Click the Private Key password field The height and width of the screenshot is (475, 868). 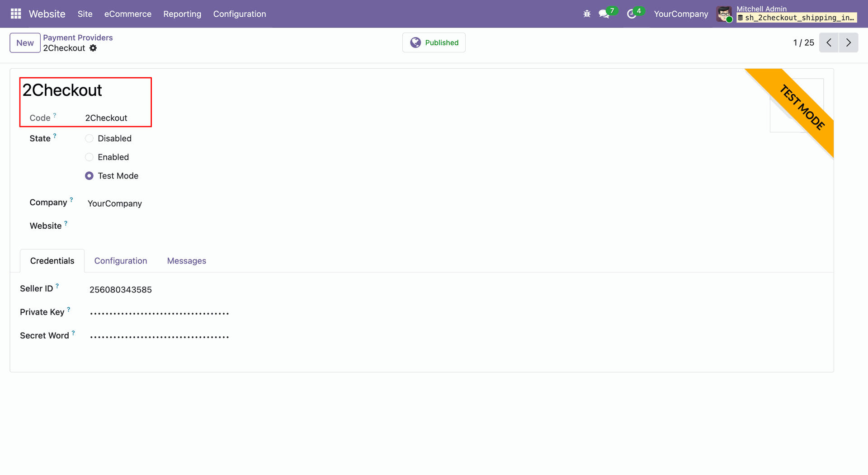point(159,313)
